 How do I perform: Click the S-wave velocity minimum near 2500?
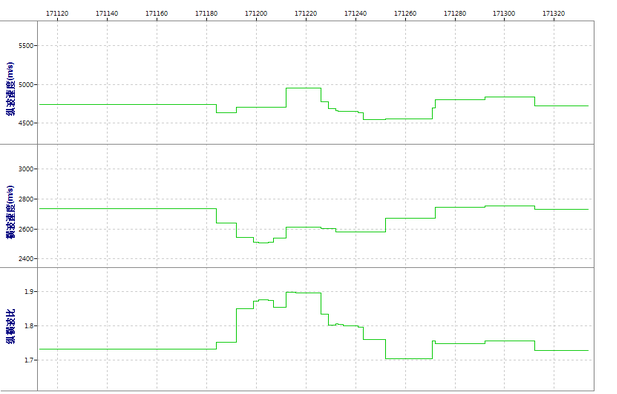click(x=263, y=242)
